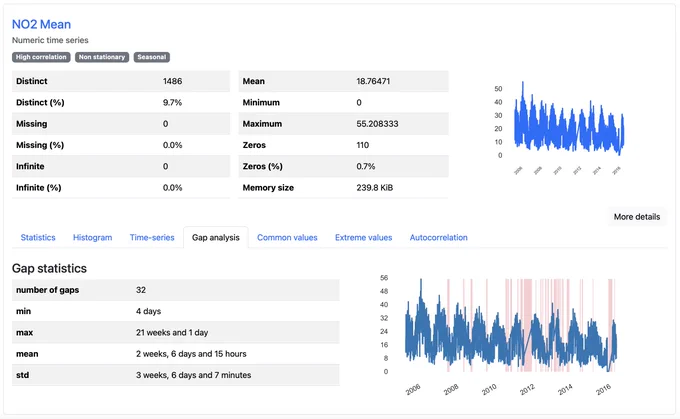Image resolution: width=680 pixels, height=419 pixels.
Task: Open the Histogram tab
Action: [x=92, y=238]
